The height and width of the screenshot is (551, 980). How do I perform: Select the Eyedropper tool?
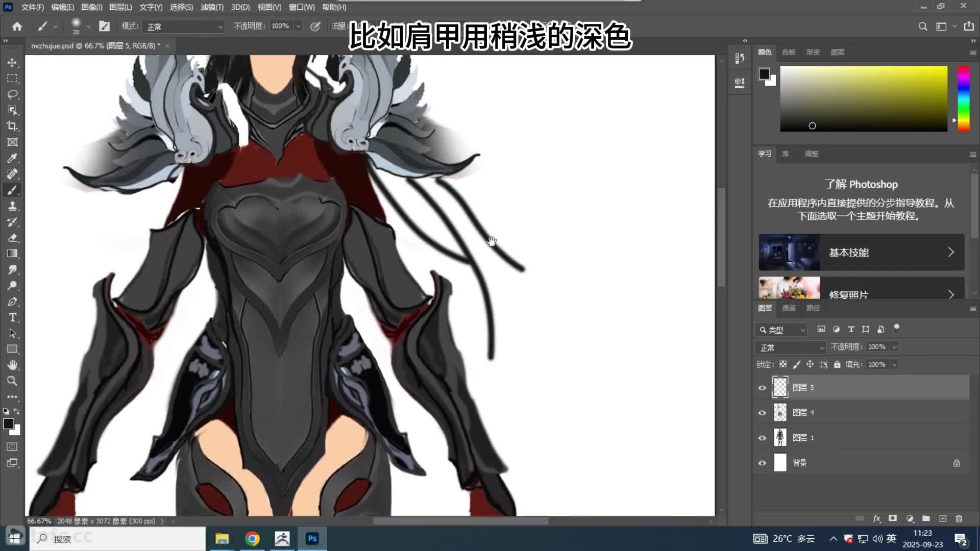[x=12, y=158]
